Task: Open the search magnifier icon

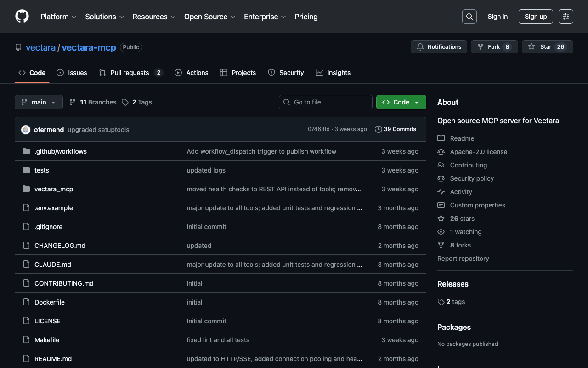Action: coord(469,17)
